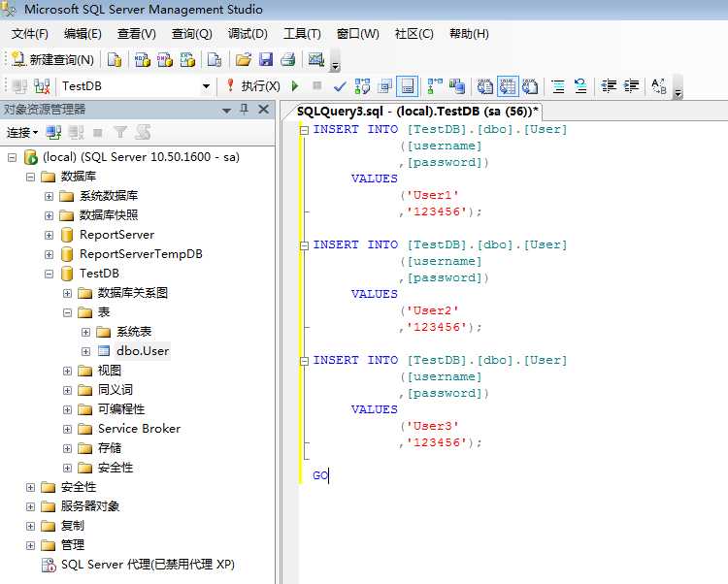Open the Debug (调试) menu
The width and height of the screenshot is (728, 584).
point(248,34)
